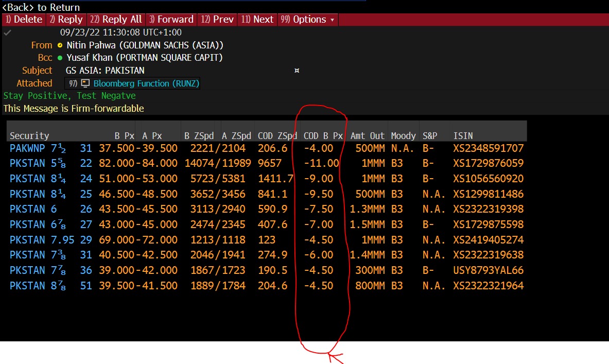Click amount outstanding 1.5MMM
The image size is (609, 364).
pos(368,224)
